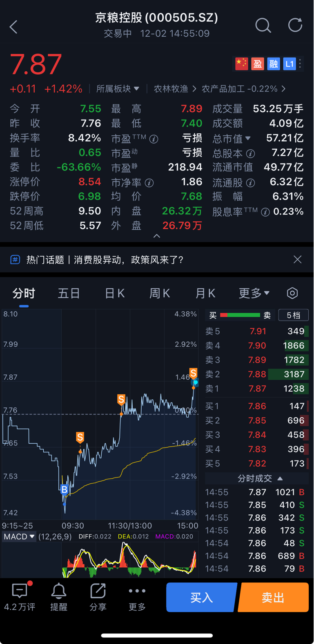314x644 pixels.
Task: Select the 卖1 row at 7.87
Action: pyautogui.click(x=256, y=389)
